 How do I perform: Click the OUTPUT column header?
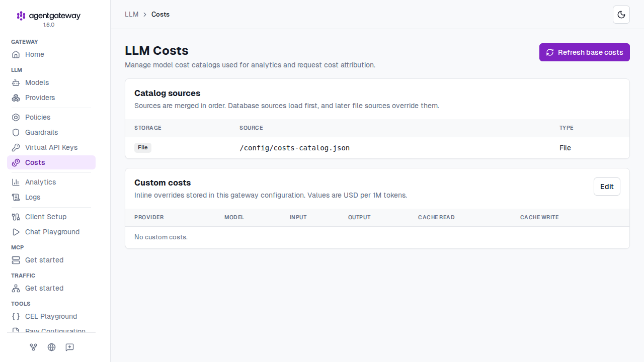(359, 217)
